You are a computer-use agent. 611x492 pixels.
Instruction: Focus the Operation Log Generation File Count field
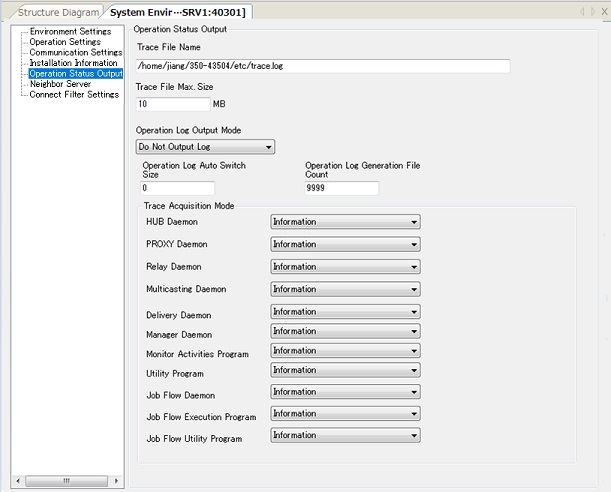(x=341, y=188)
